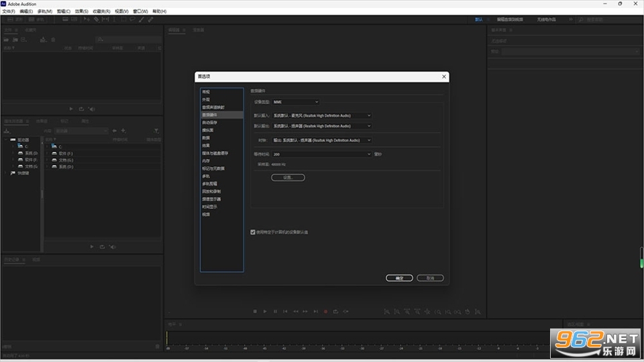
Task: Select the Time Selection tool
Action: 114,19
